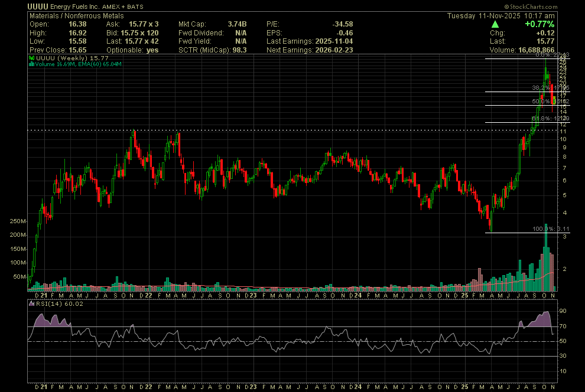
Task: Click the candlestick icon beside UUUU (Weekly) legend
Action: 32,58
